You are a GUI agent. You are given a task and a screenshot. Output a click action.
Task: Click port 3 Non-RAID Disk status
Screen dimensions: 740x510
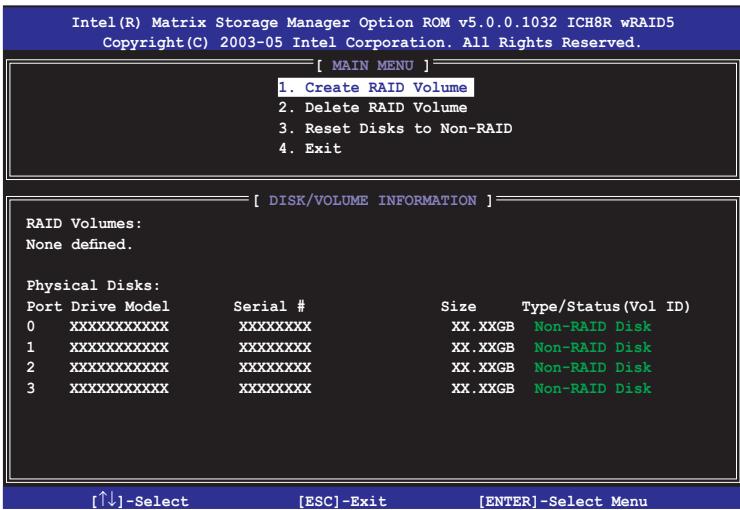[x=593, y=388]
